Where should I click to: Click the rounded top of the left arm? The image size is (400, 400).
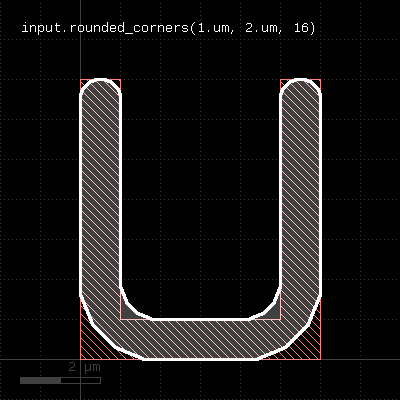click(x=100, y=87)
